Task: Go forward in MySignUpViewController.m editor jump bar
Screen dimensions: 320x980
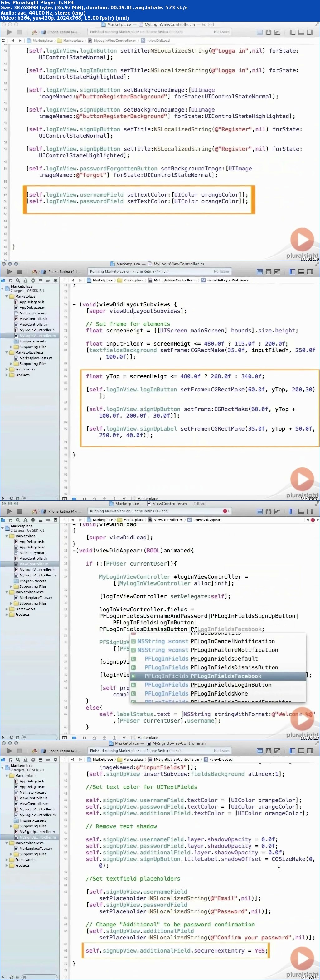Action: [x=80, y=759]
